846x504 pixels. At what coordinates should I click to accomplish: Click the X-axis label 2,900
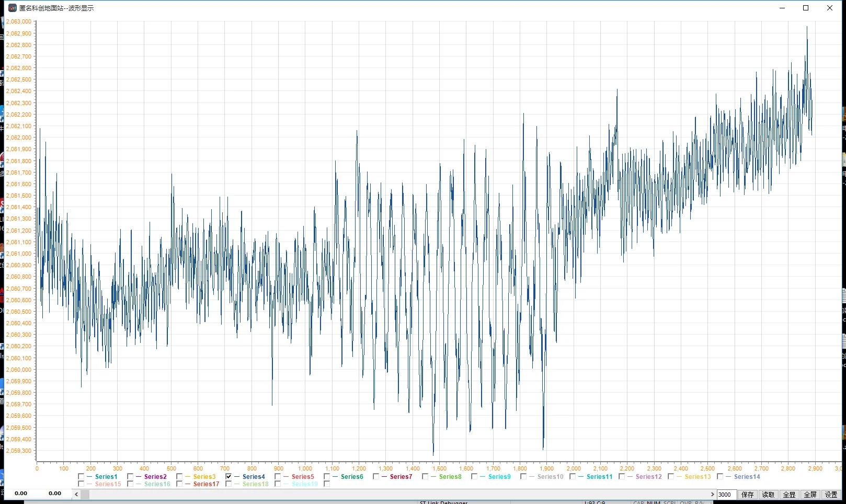click(x=816, y=468)
